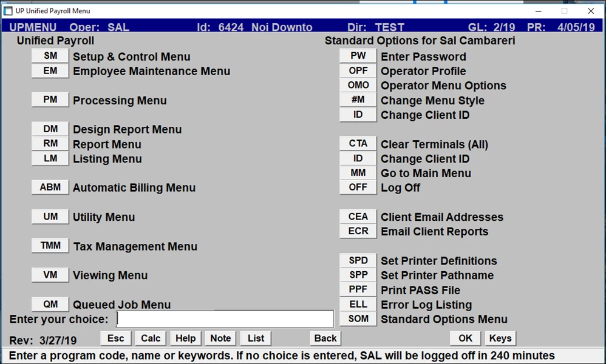Go back with the Back button
Image resolution: width=606 pixels, height=364 pixels.
tap(325, 339)
